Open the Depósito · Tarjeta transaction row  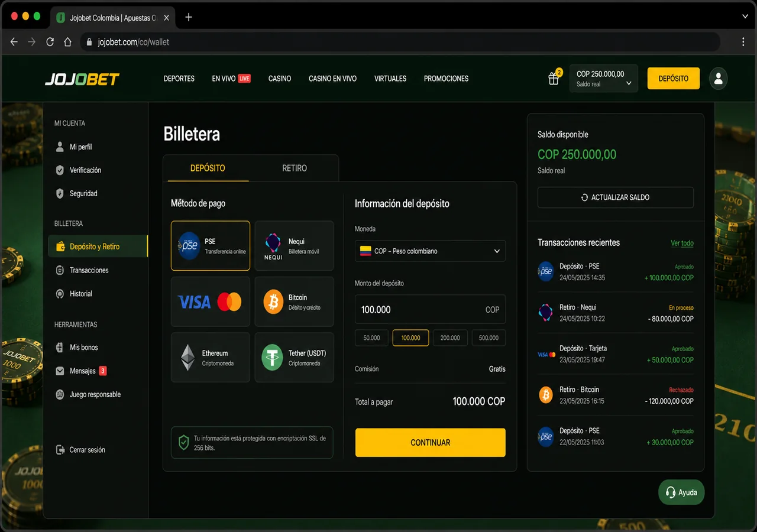point(616,354)
